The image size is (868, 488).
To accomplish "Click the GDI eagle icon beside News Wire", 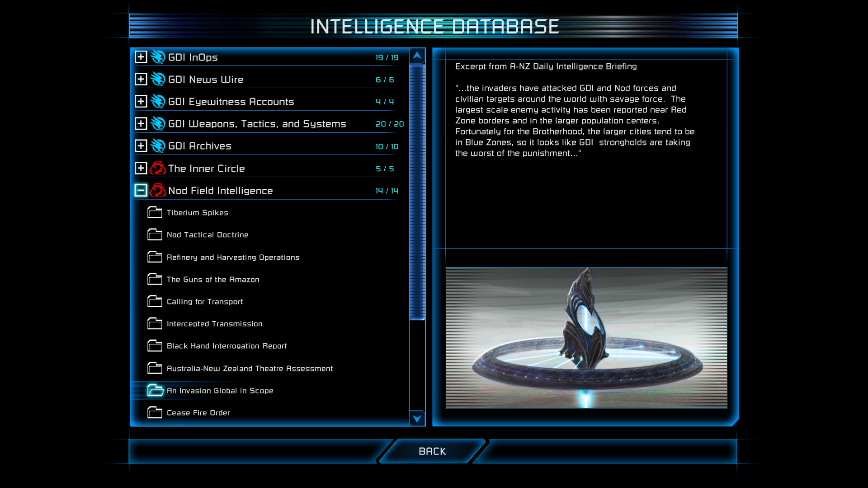I will (158, 79).
